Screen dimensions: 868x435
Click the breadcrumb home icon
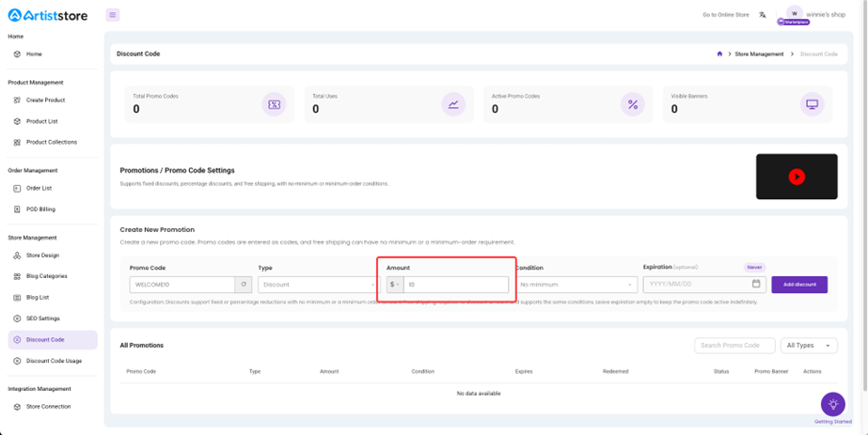click(719, 54)
